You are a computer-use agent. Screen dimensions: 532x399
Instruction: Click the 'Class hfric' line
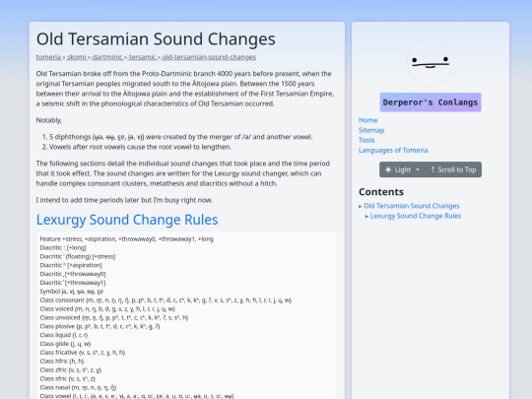pos(62,362)
